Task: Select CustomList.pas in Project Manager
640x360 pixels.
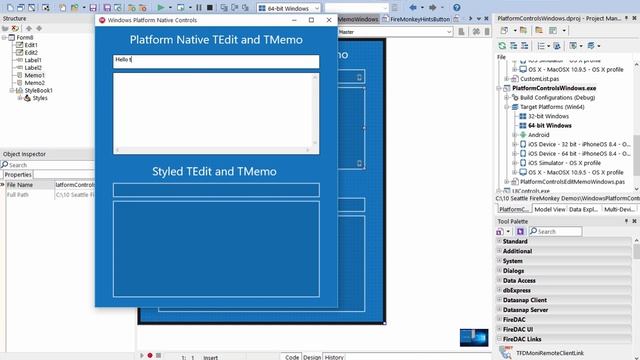Action: pyautogui.click(x=539, y=79)
